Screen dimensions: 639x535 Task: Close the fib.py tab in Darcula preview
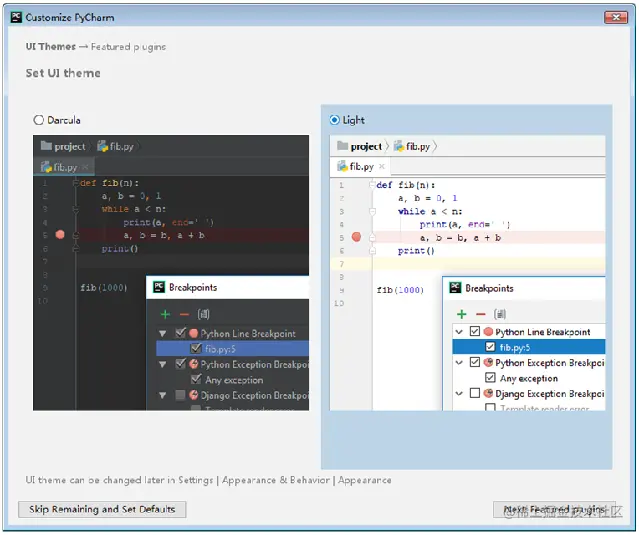click(x=85, y=167)
